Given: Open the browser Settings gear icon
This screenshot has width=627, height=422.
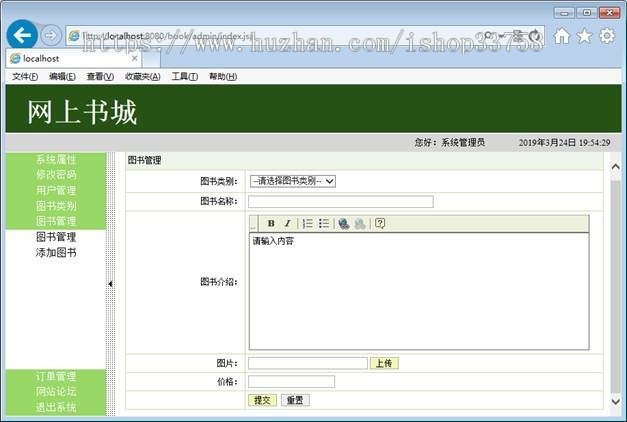Looking at the screenshot, I should point(607,36).
